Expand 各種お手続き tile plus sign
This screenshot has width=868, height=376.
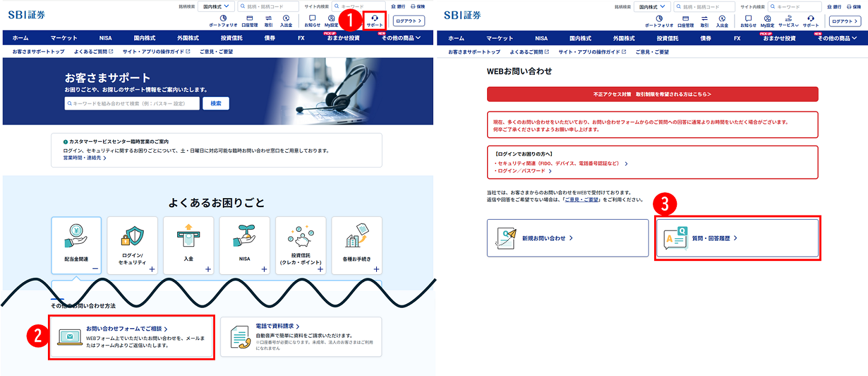pos(376,269)
